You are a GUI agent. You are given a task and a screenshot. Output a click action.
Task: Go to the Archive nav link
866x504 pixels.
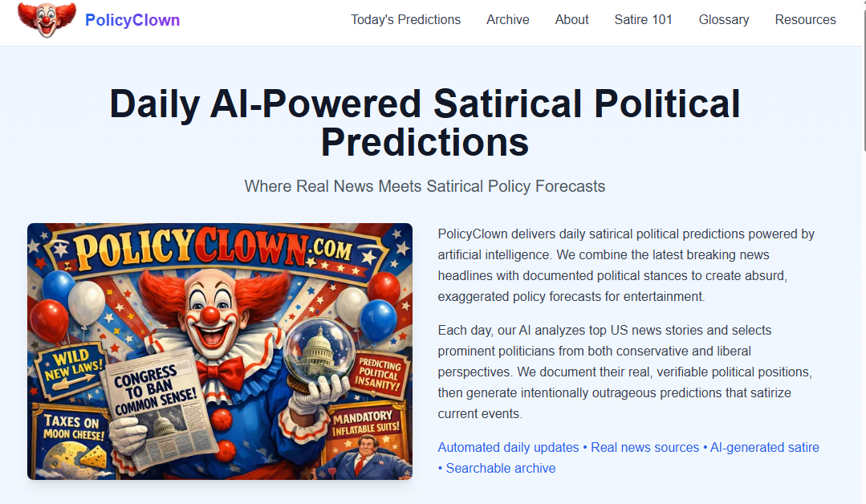click(507, 20)
